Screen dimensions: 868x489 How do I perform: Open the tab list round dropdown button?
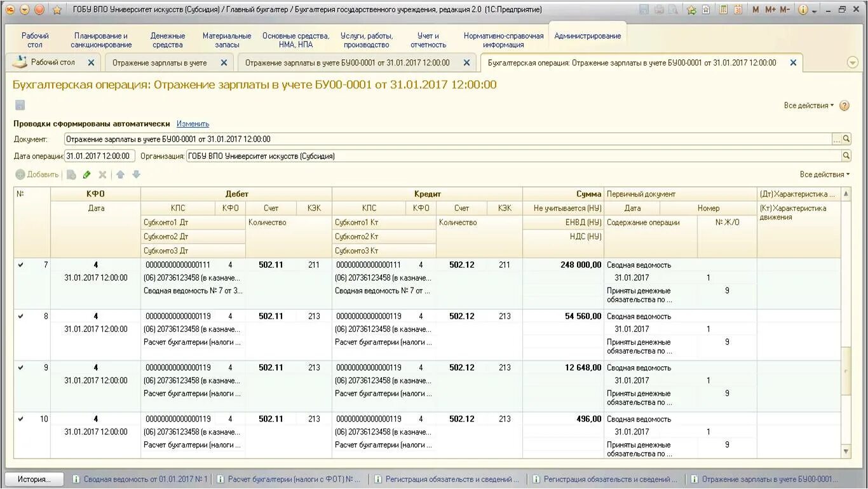[x=853, y=62]
